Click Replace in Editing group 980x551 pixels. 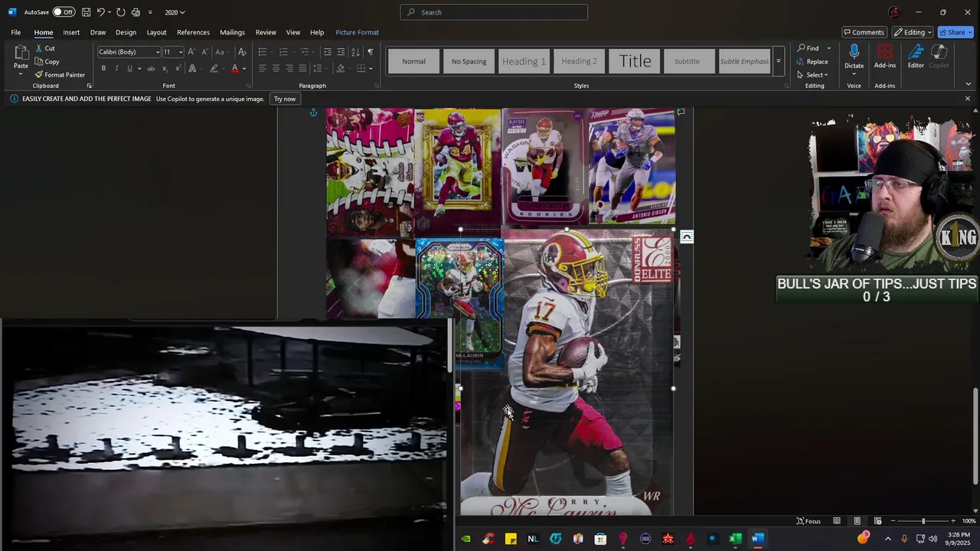pos(812,61)
